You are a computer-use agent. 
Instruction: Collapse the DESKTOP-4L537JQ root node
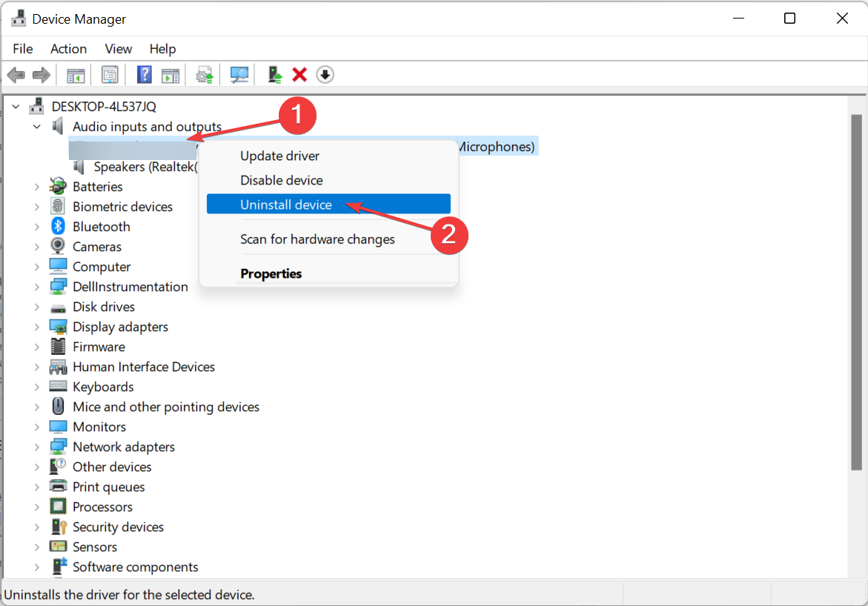coord(16,106)
